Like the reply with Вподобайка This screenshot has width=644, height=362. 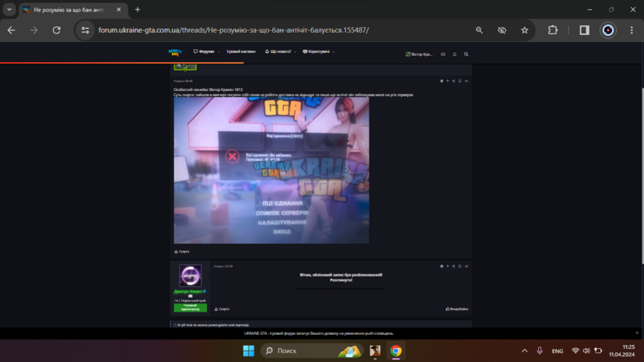457,309
